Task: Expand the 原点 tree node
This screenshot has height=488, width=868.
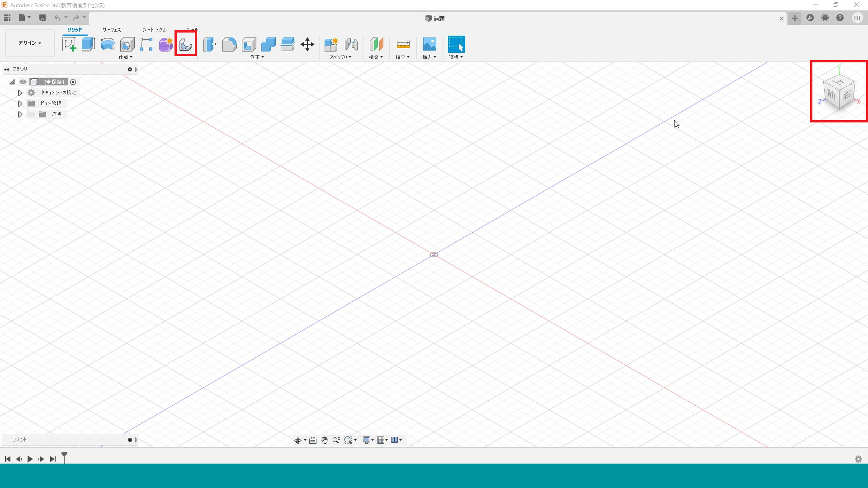Action: point(20,114)
